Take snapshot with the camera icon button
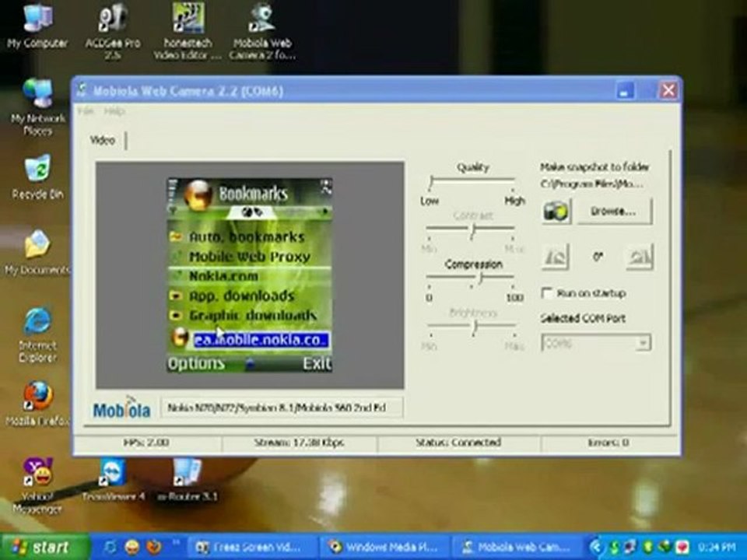This screenshot has height=560, width=747. coord(556,212)
